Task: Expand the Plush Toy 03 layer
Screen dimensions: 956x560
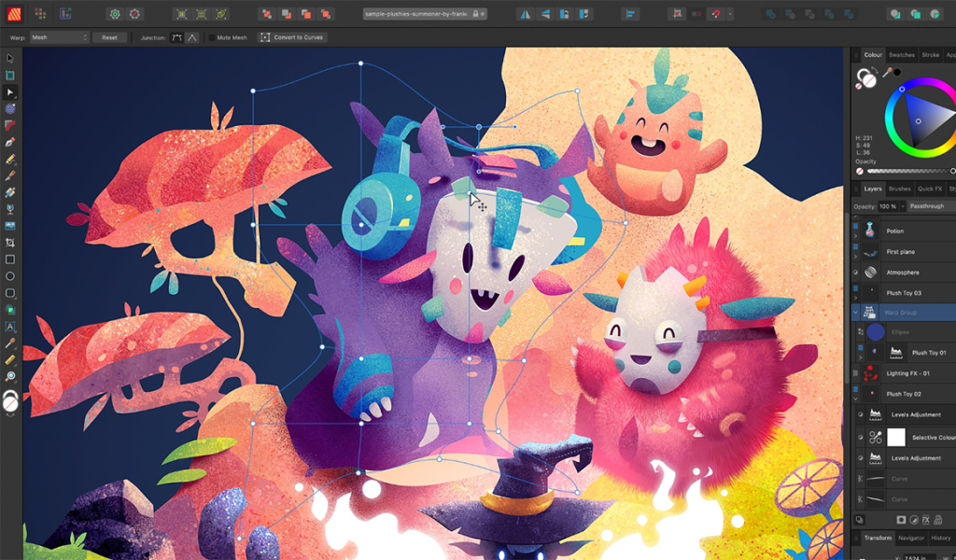Action: [855, 298]
